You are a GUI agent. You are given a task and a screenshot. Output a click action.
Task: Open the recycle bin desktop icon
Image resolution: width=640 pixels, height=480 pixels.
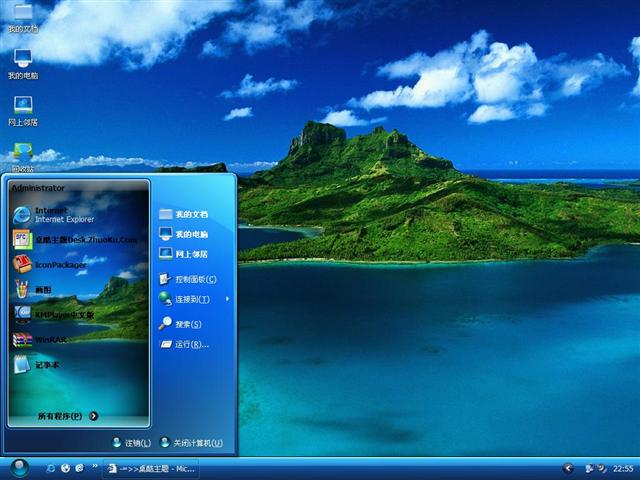coord(23,157)
